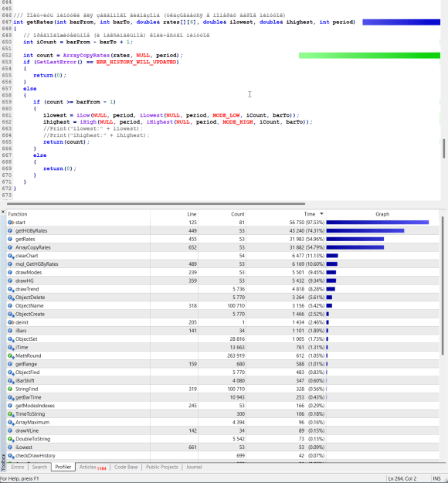
Task: Open the Public Projects tab
Action: [162, 467]
